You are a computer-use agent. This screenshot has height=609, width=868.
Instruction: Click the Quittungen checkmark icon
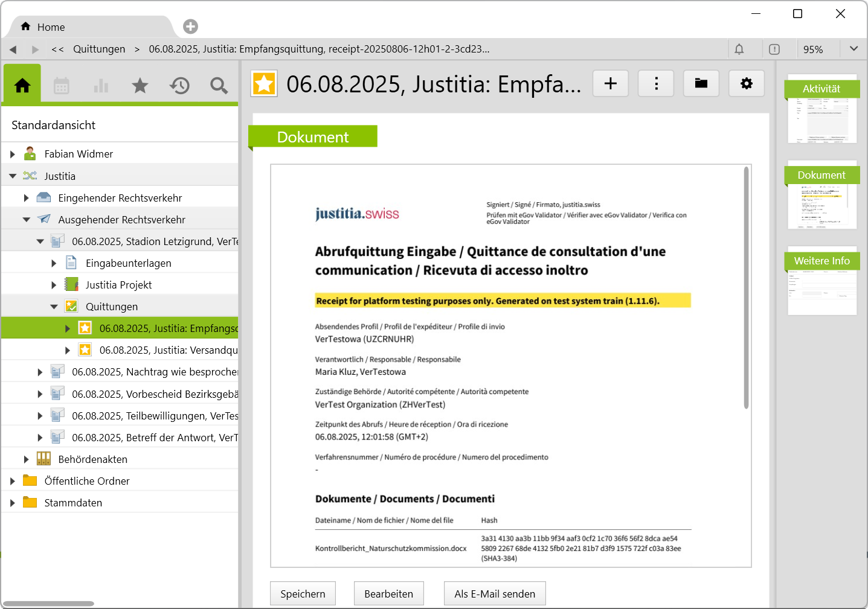71,306
